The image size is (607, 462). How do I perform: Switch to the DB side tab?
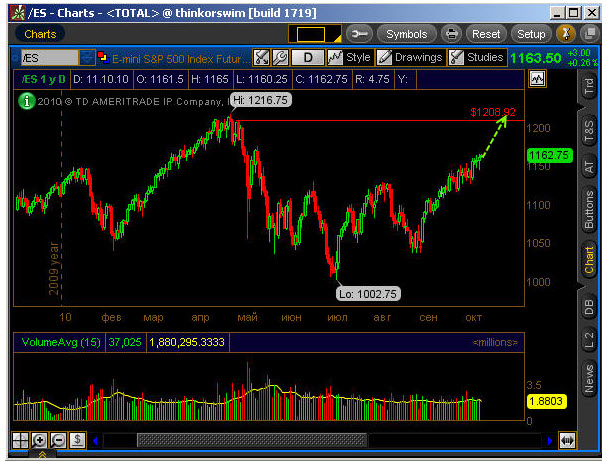tap(589, 307)
